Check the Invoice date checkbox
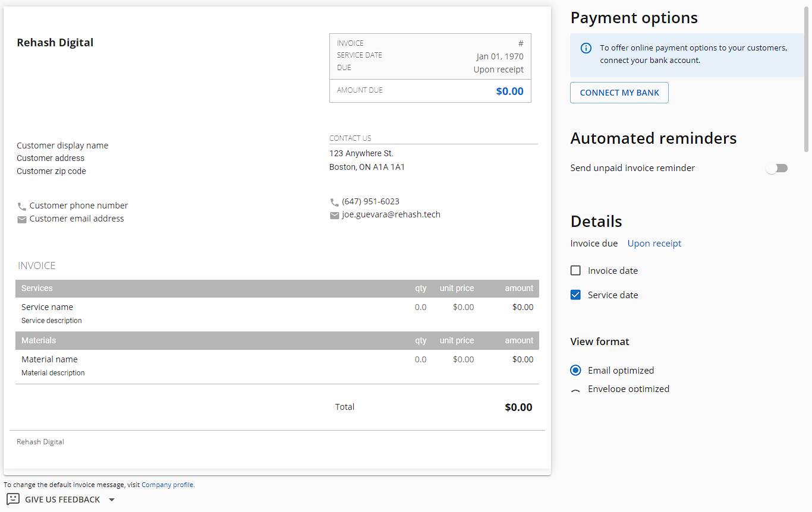 (x=575, y=270)
